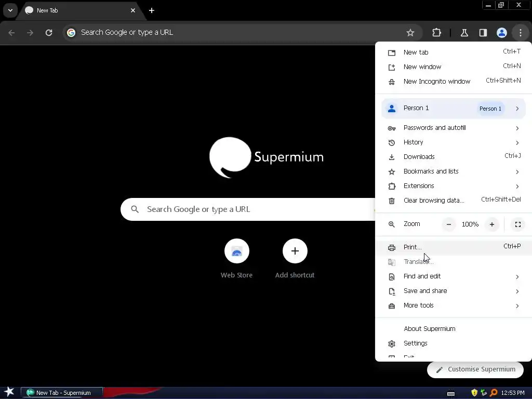Click the browser forward arrow
The image size is (532, 399).
pyautogui.click(x=30, y=33)
